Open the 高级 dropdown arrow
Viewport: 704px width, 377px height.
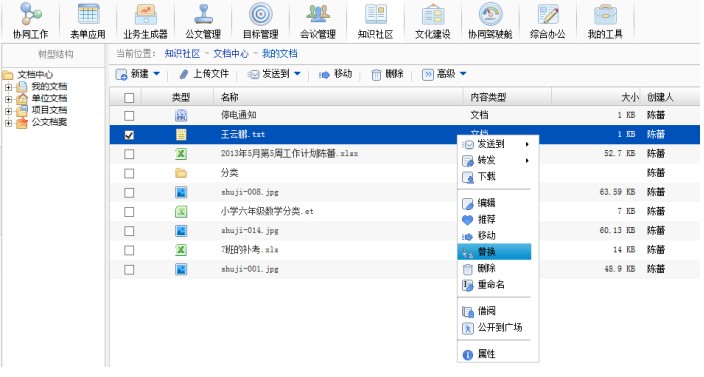(463, 74)
